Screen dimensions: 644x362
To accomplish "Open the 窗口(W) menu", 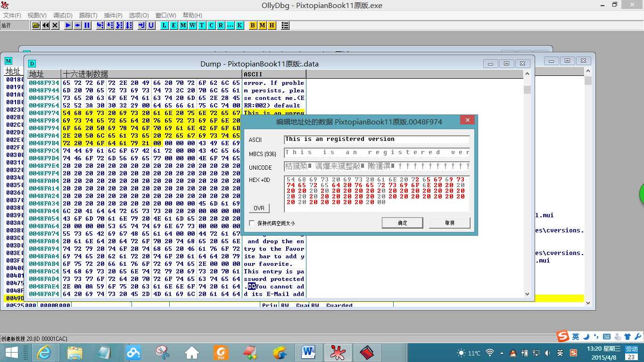I will pos(166,16).
